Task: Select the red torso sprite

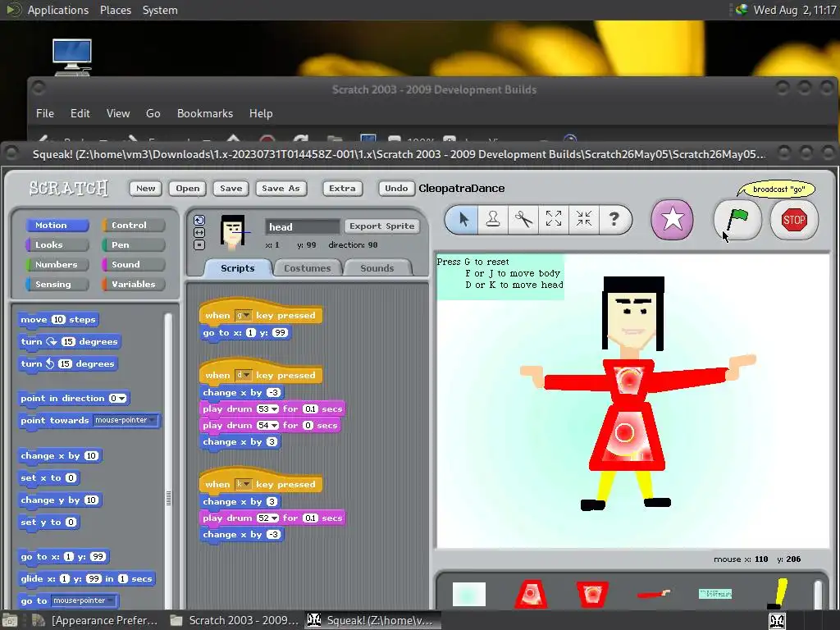Action: pyautogui.click(x=592, y=594)
